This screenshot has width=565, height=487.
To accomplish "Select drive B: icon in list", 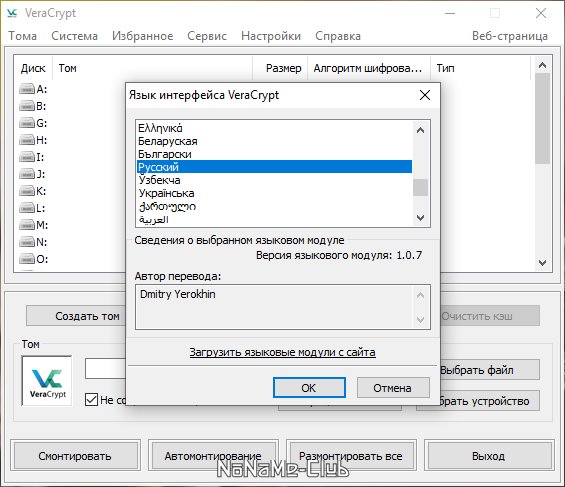I will 27,106.
